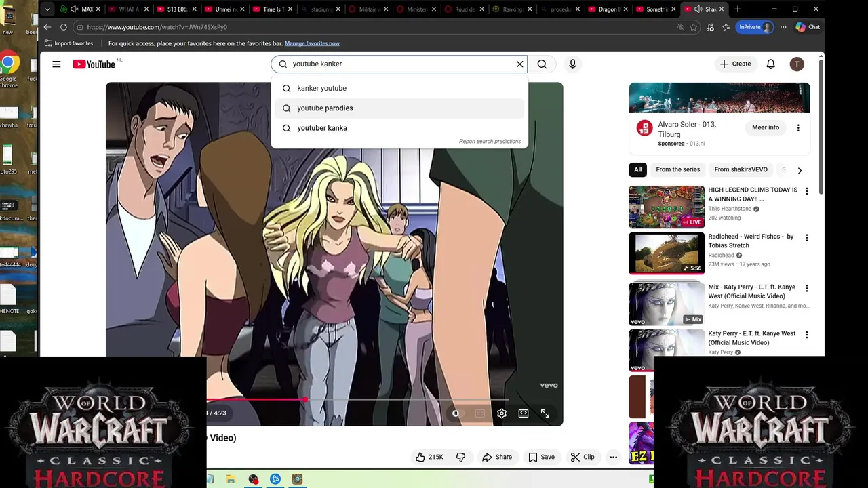Go to YouTube home via the logo
The height and width of the screenshot is (488, 868).
tap(94, 64)
